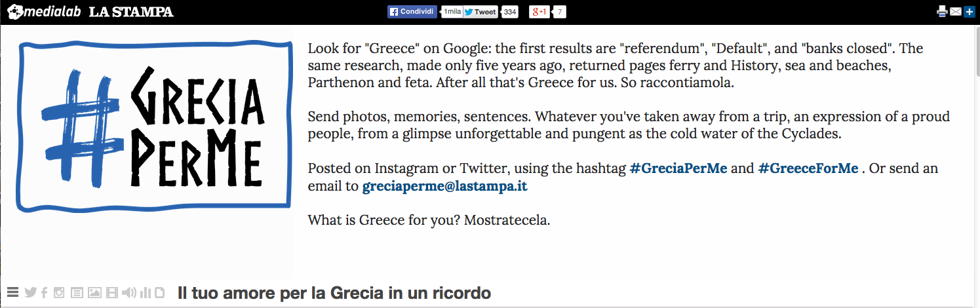
Task: Open the #GreeceForMe hashtag link
Action: [808, 168]
